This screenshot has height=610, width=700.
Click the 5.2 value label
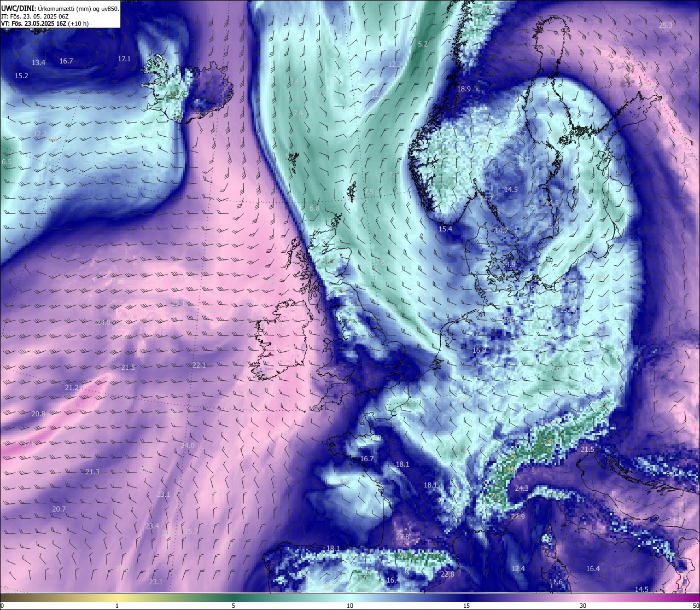click(423, 44)
